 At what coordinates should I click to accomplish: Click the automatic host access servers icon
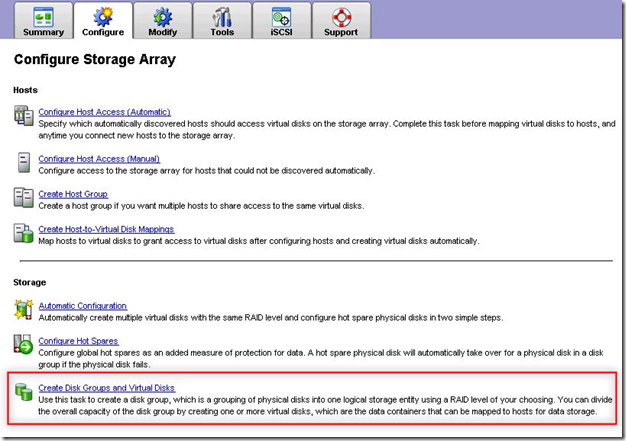24,116
